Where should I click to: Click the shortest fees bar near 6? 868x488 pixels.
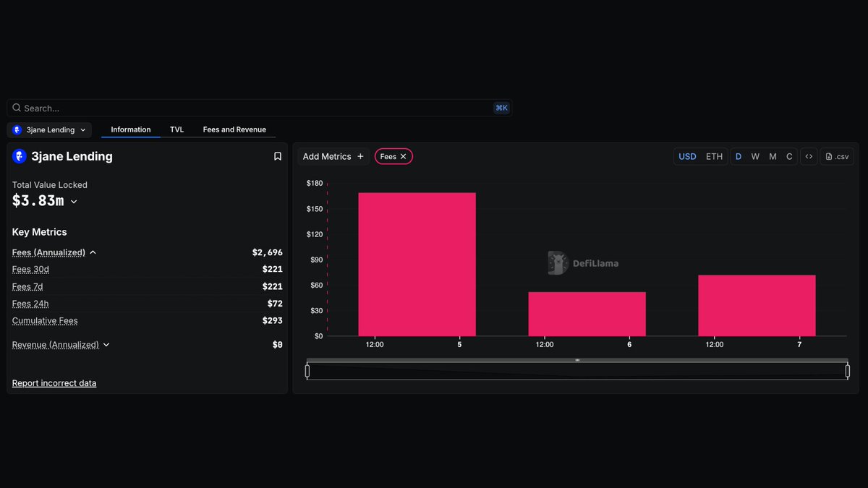tap(587, 314)
